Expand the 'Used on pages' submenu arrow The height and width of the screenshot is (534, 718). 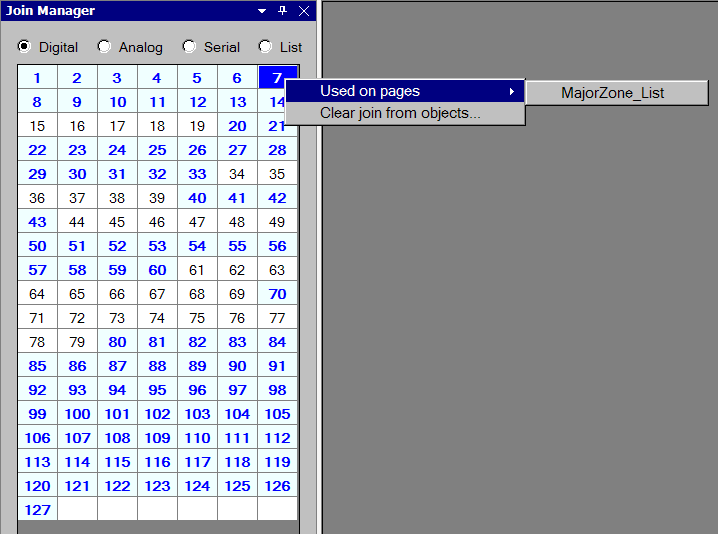(x=512, y=92)
